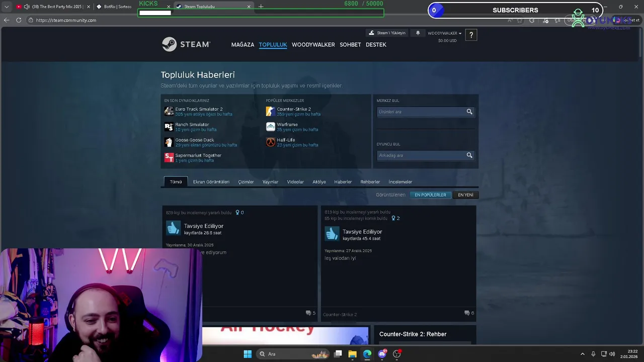Show hidden system tray icons
This screenshot has width=644, height=362.
[x=583, y=354]
